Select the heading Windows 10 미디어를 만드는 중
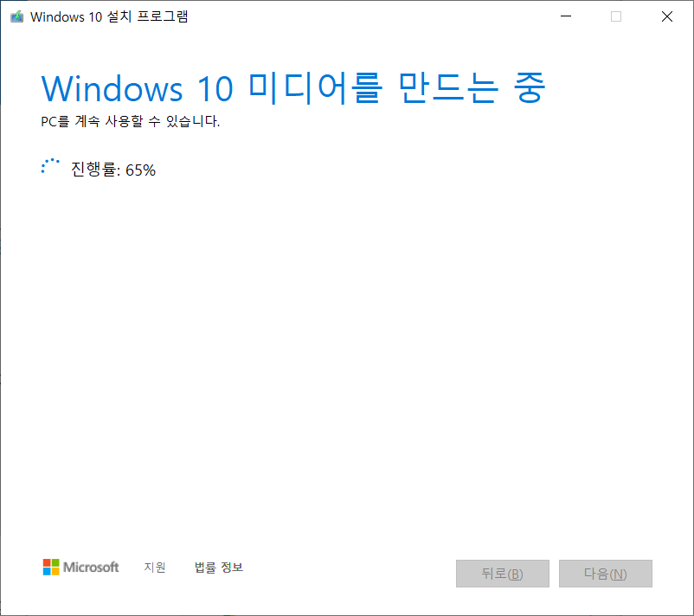 (x=292, y=88)
